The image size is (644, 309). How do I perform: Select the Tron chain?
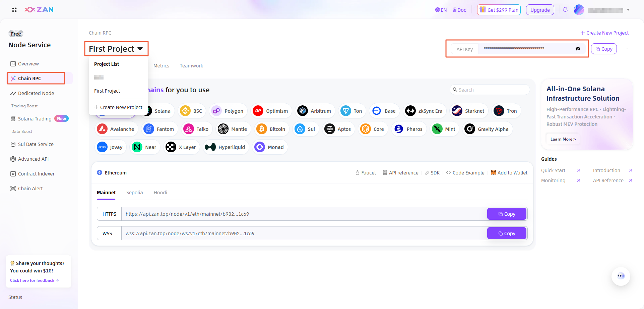[x=506, y=111]
